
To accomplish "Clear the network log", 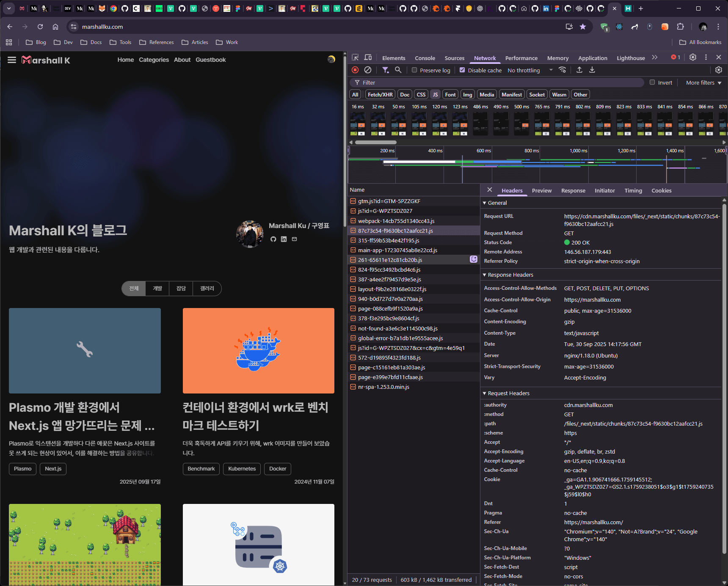I will click(368, 70).
